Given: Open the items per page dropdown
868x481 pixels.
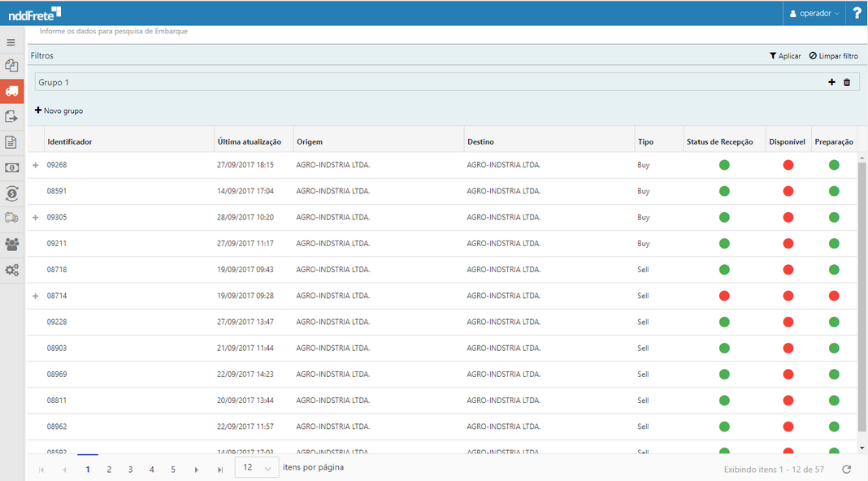Looking at the screenshot, I should (257, 468).
